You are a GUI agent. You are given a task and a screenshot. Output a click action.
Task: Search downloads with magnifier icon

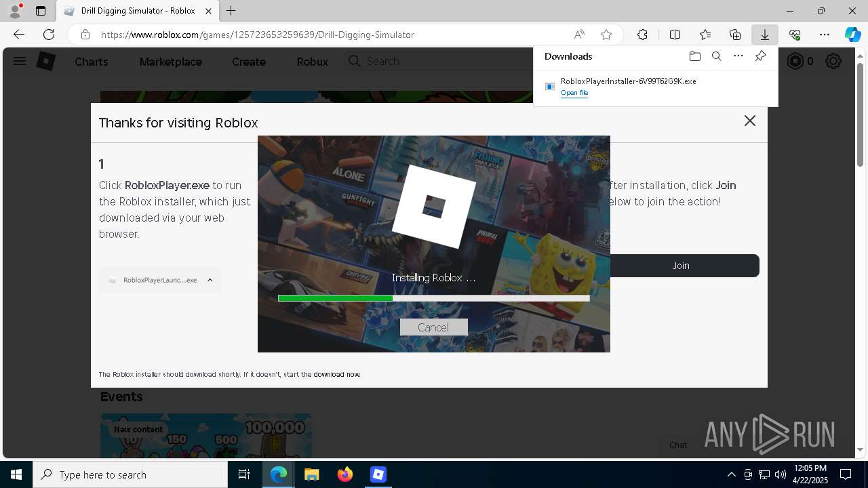click(x=716, y=56)
